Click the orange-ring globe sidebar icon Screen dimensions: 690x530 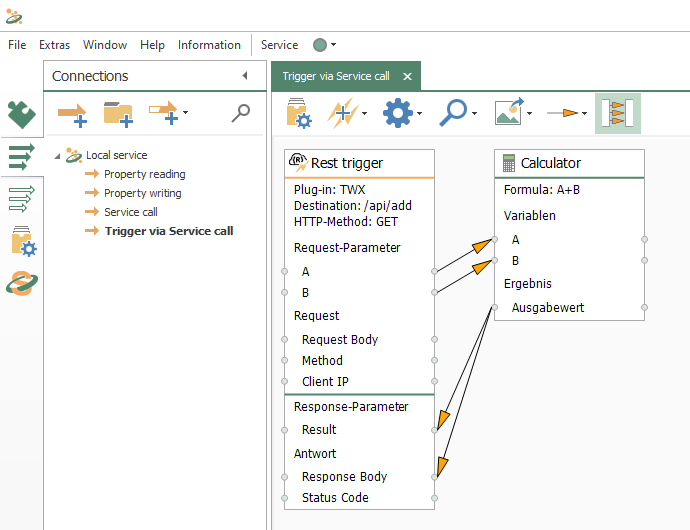(22, 283)
